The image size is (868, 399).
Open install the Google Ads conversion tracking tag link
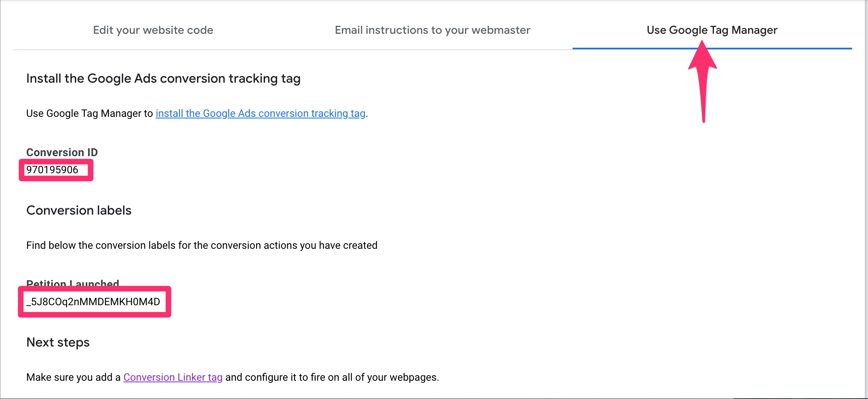point(260,113)
